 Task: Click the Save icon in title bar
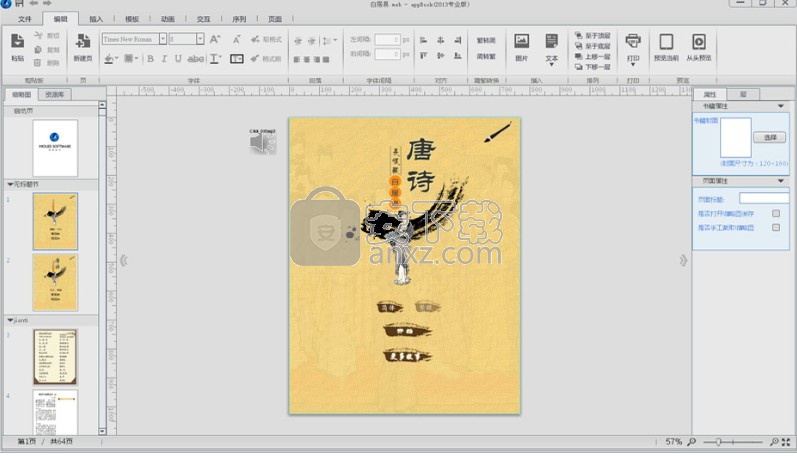(19, 3)
